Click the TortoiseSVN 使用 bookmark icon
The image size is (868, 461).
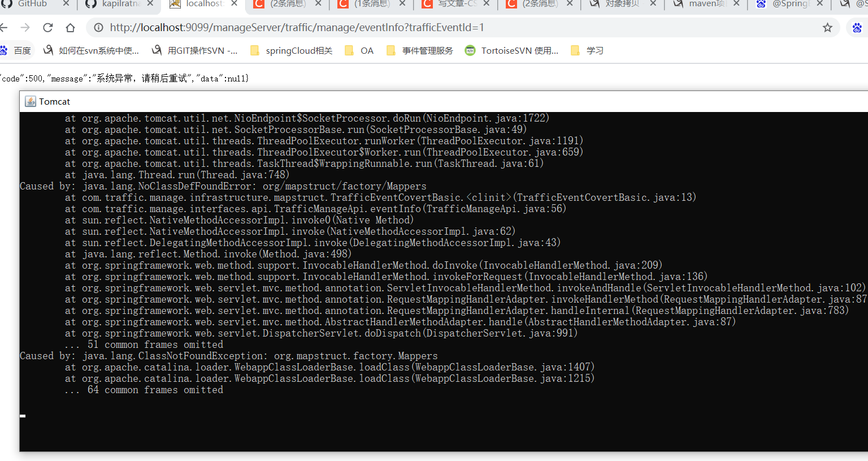click(x=470, y=50)
